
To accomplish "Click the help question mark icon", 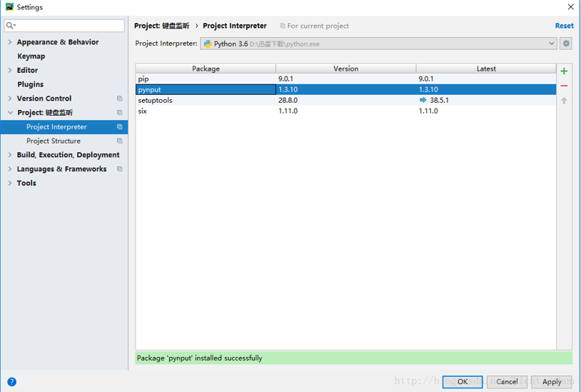I will pos(11,382).
